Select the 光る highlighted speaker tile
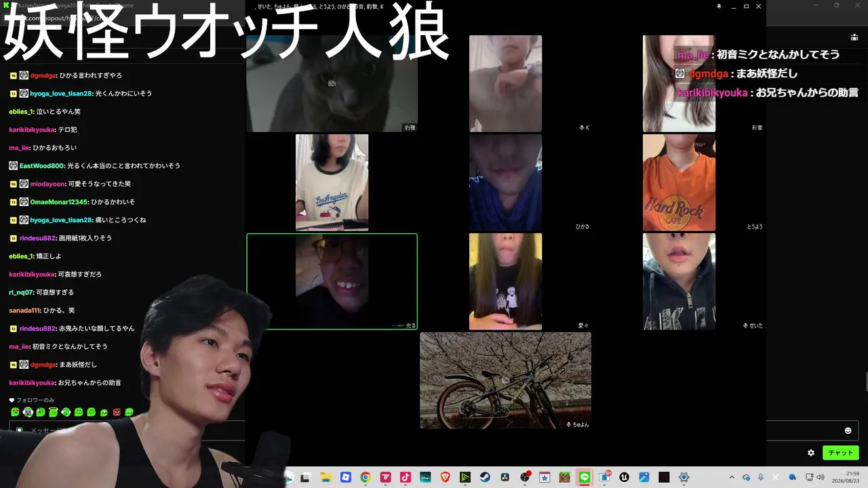Image resolution: width=868 pixels, height=488 pixels. click(x=332, y=281)
